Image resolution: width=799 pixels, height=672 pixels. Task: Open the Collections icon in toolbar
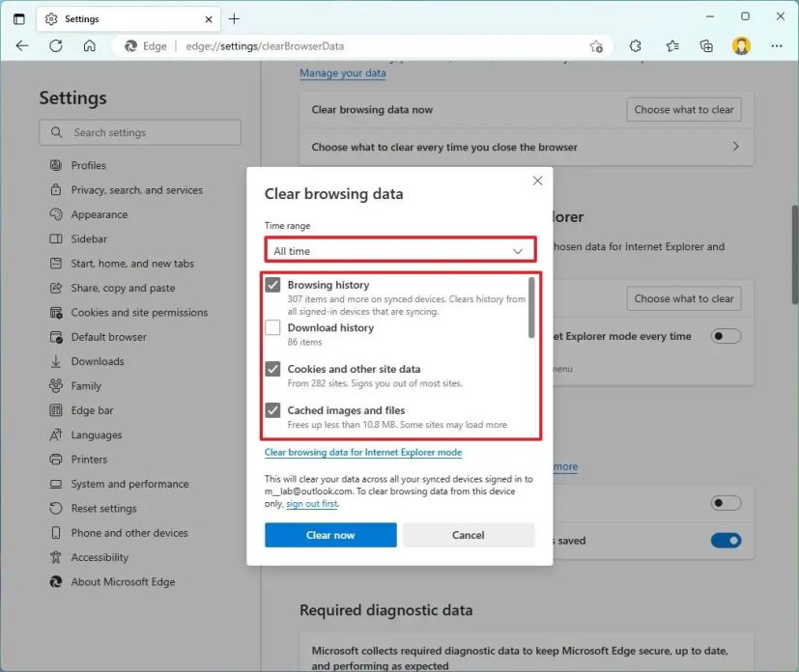[706, 45]
